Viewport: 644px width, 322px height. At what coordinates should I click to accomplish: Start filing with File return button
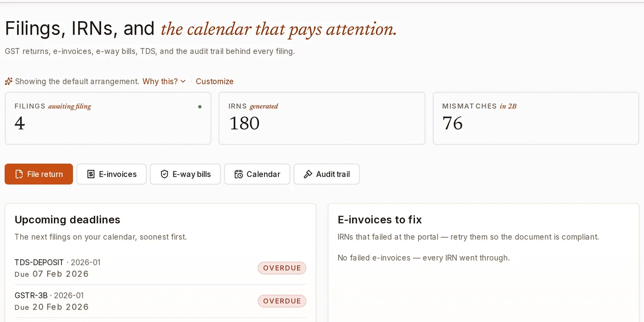coord(39,174)
